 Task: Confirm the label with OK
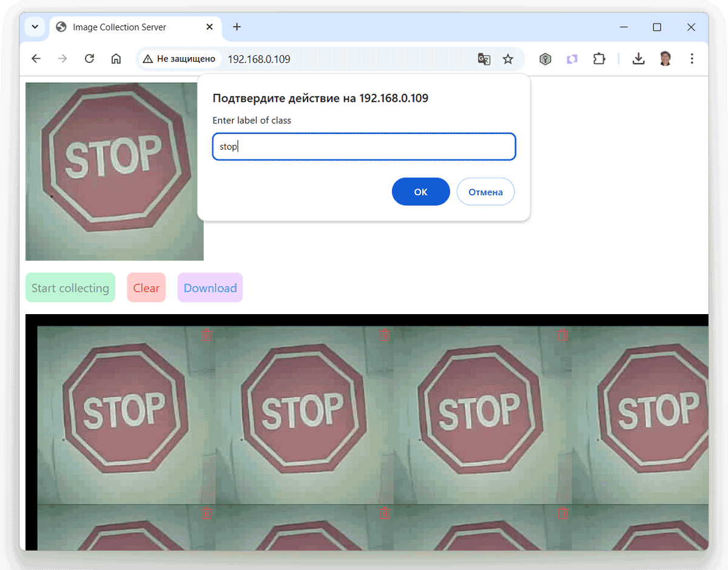pyautogui.click(x=421, y=192)
